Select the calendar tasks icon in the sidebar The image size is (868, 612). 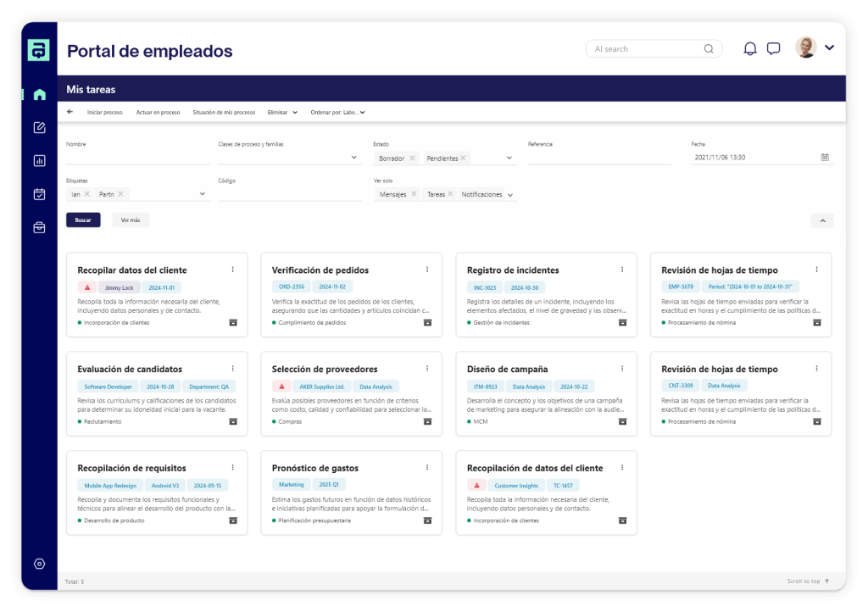[x=38, y=193]
